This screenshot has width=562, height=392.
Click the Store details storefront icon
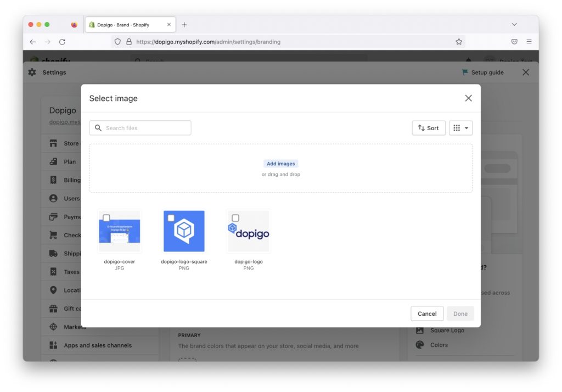(x=53, y=143)
